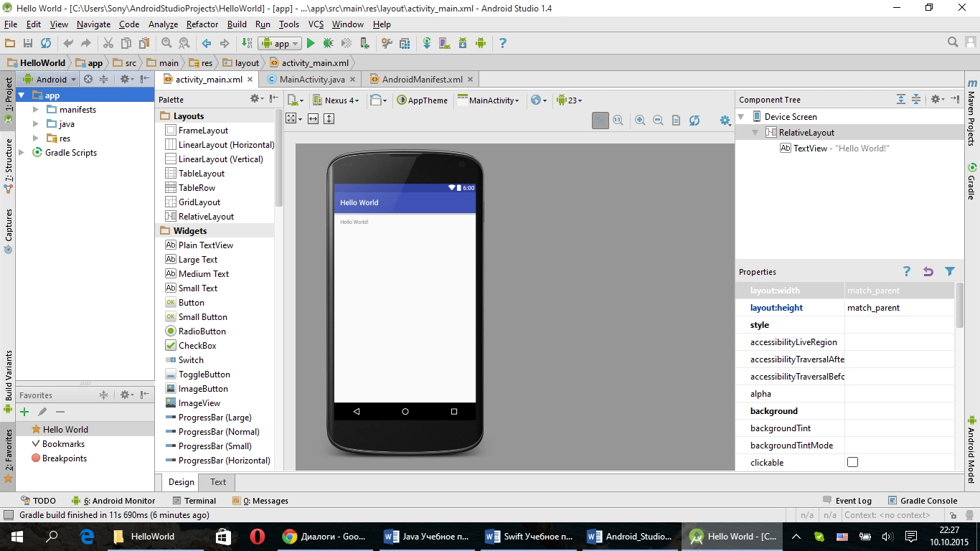Toggle layout height with vertical arrows button
The image size is (980, 551).
[329, 119]
